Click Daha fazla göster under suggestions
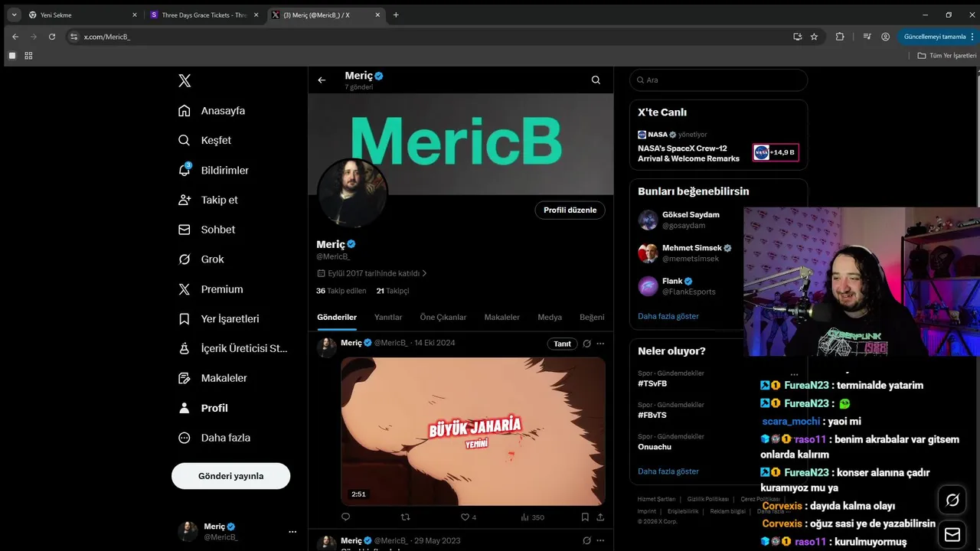The width and height of the screenshot is (980, 551). 668,316
